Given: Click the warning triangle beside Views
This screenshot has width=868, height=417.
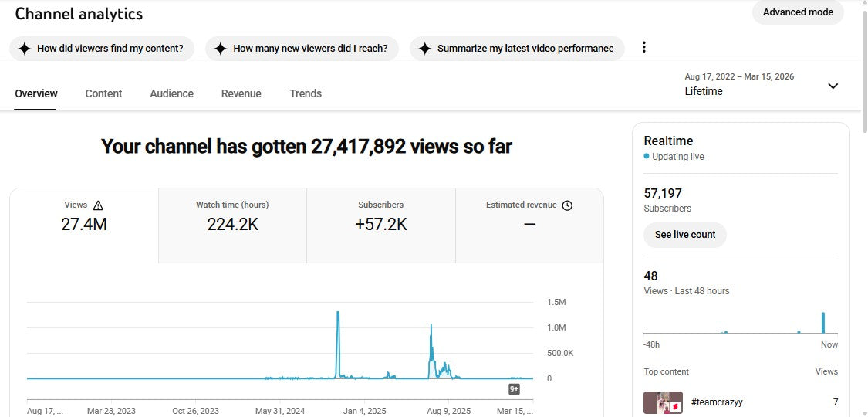Looking at the screenshot, I should 98,205.
